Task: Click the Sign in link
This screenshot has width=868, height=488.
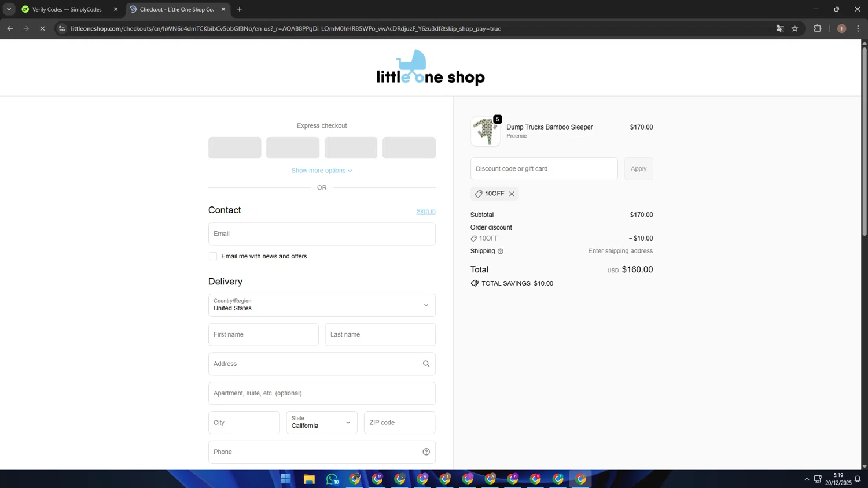Action: coord(426,211)
